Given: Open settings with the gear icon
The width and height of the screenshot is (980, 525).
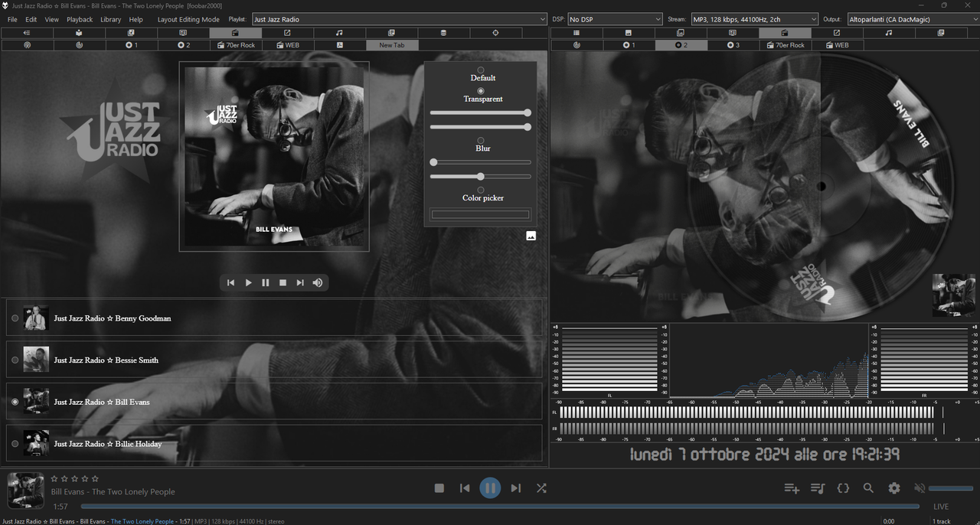Looking at the screenshot, I should pyautogui.click(x=894, y=488).
